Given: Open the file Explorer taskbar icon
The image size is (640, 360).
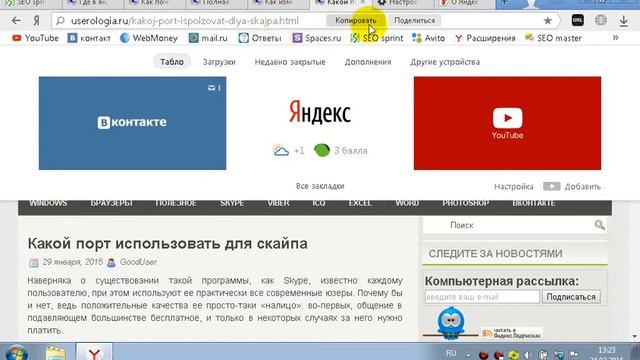Looking at the screenshot, I should [x=56, y=353].
